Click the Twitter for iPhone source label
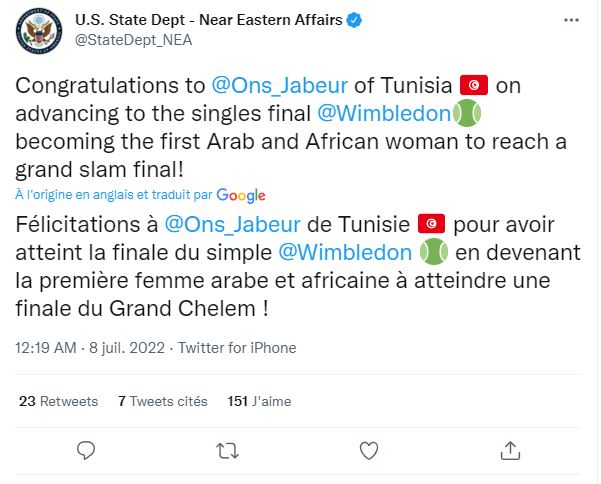Image resolution: width=601 pixels, height=484 pixels. (x=238, y=348)
